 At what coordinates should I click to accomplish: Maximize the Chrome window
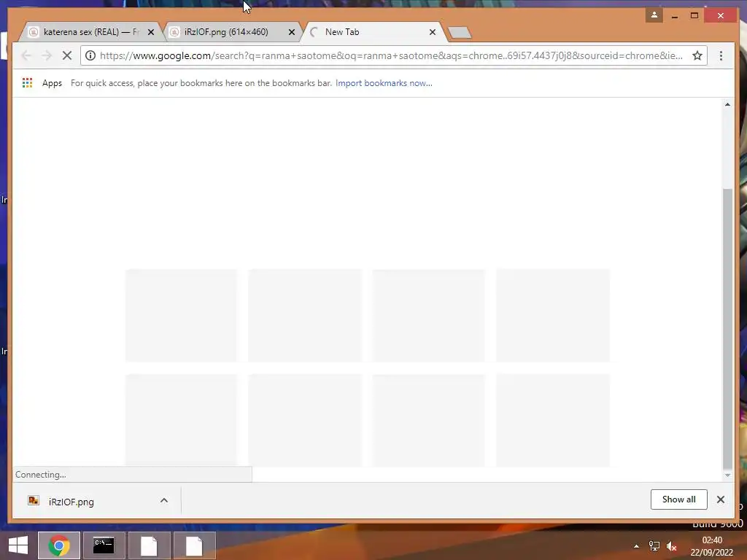(694, 16)
